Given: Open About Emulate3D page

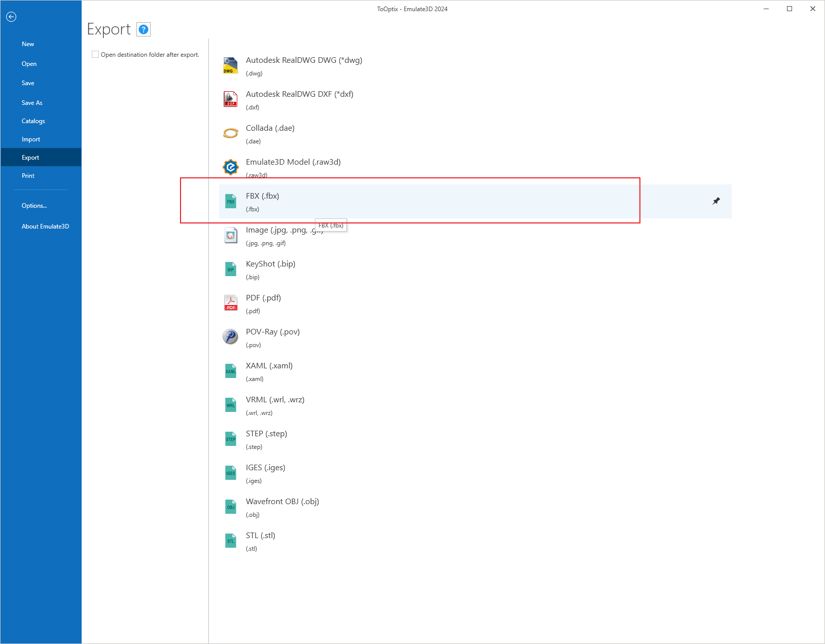Looking at the screenshot, I should pos(45,226).
